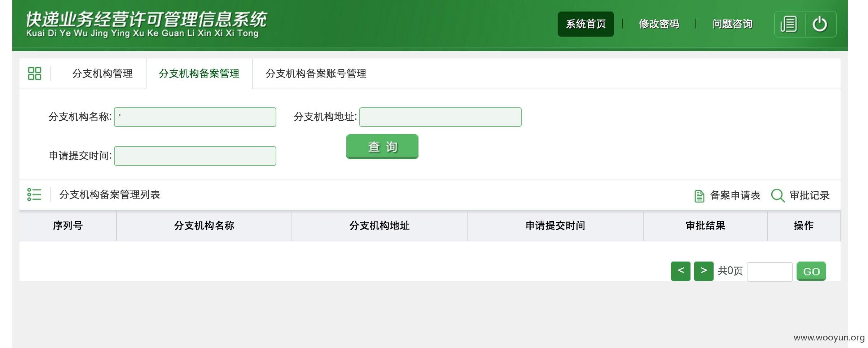Focus the 分支机构名称 input field
Image resolution: width=868 pixels, height=348 pixels.
(195, 117)
